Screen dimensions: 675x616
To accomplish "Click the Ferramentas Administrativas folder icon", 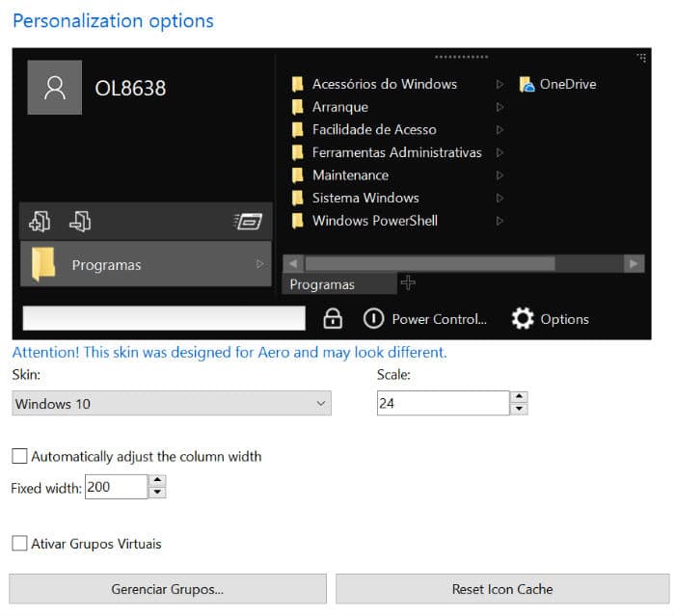I will click(x=297, y=152).
